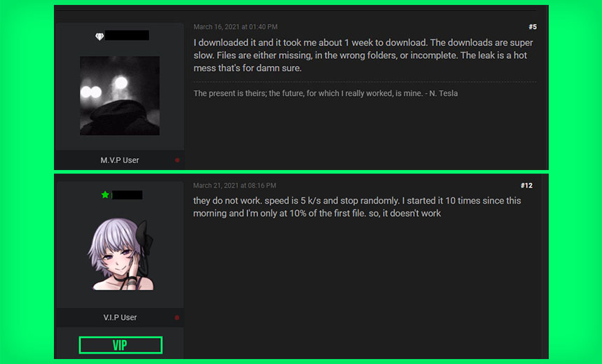The image size is (602, 364).
Task: Click the dashed divider above the signature
Action: tap(365, 82)
